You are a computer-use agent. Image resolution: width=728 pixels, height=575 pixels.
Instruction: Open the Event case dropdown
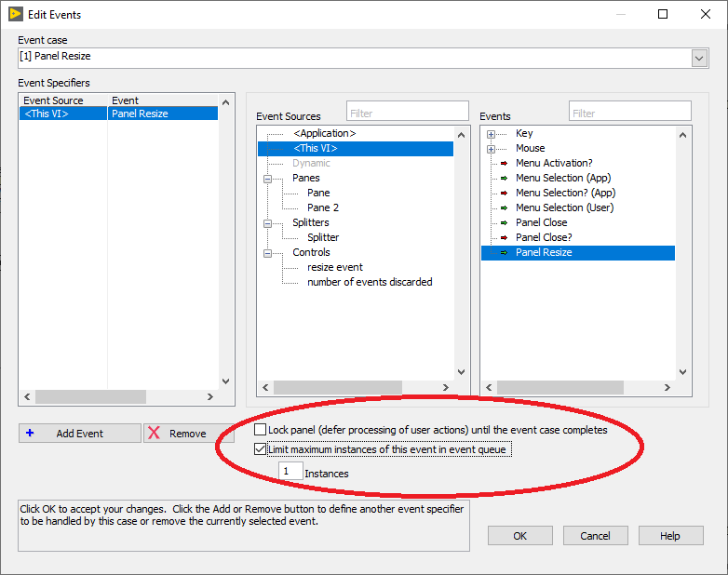coord(699,59)
